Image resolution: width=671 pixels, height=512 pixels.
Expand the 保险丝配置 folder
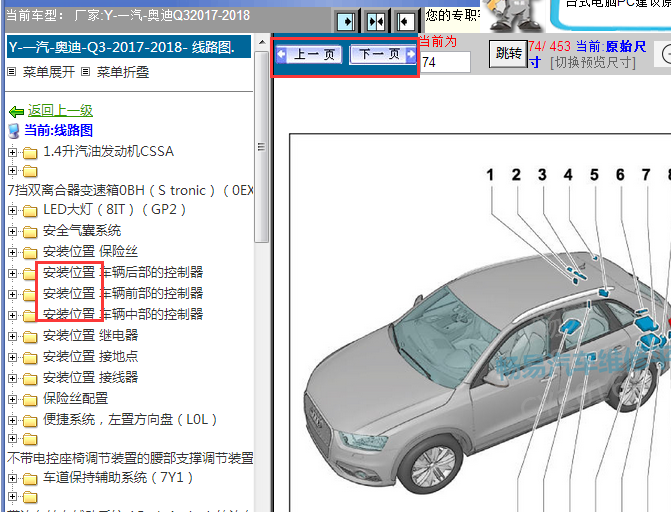[x=12, y=399]
